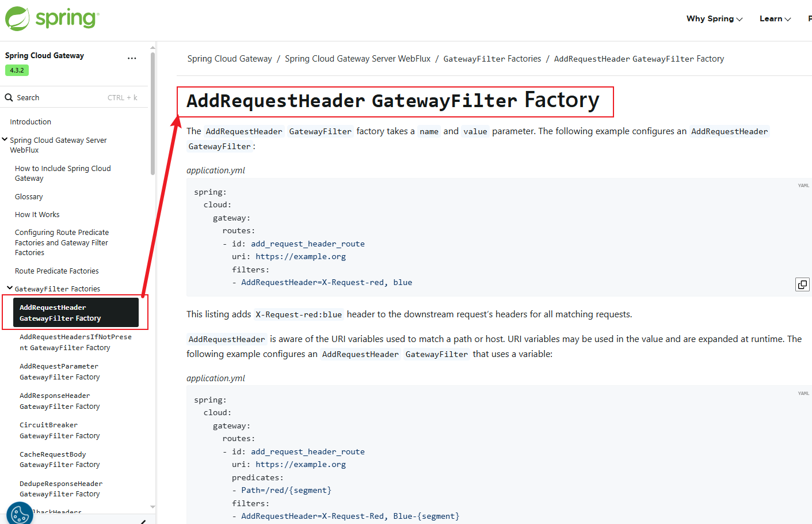Click Spring Cloud Gateway Server WebFlux breadcrumb
Screen dimensions: 812x524
click(357, 59)
